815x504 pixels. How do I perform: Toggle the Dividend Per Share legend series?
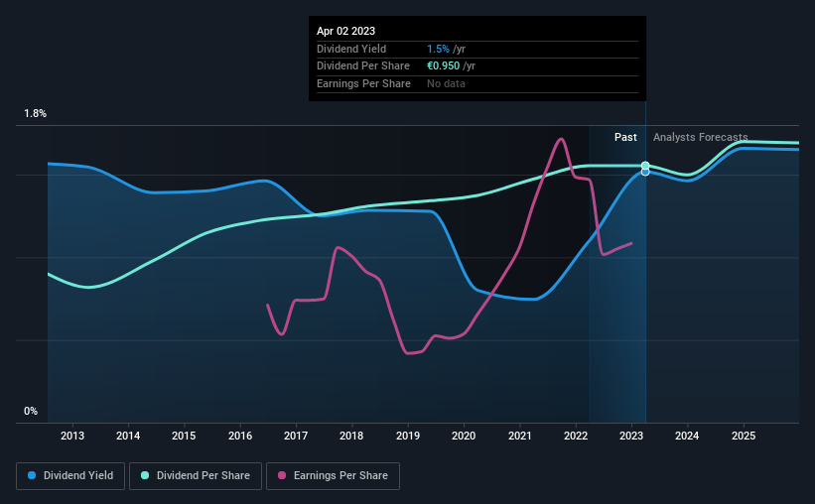pos(196,476)
